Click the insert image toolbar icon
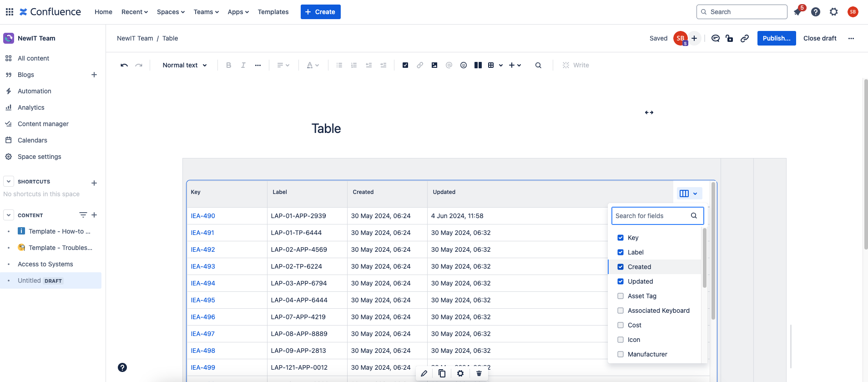This screenshot has height=382, width=868. point(434,65)
